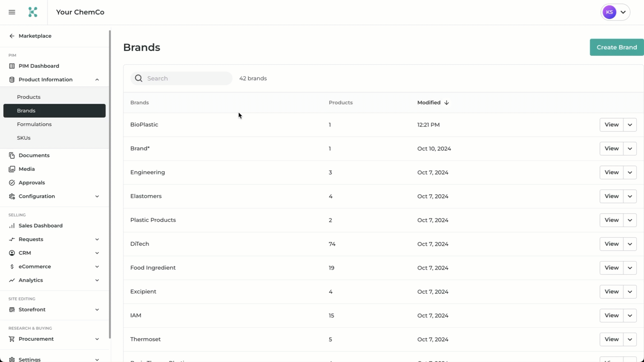This screenshot has width=644, height=362.
Task: Click the brand Search field
Action: [181, 78]
